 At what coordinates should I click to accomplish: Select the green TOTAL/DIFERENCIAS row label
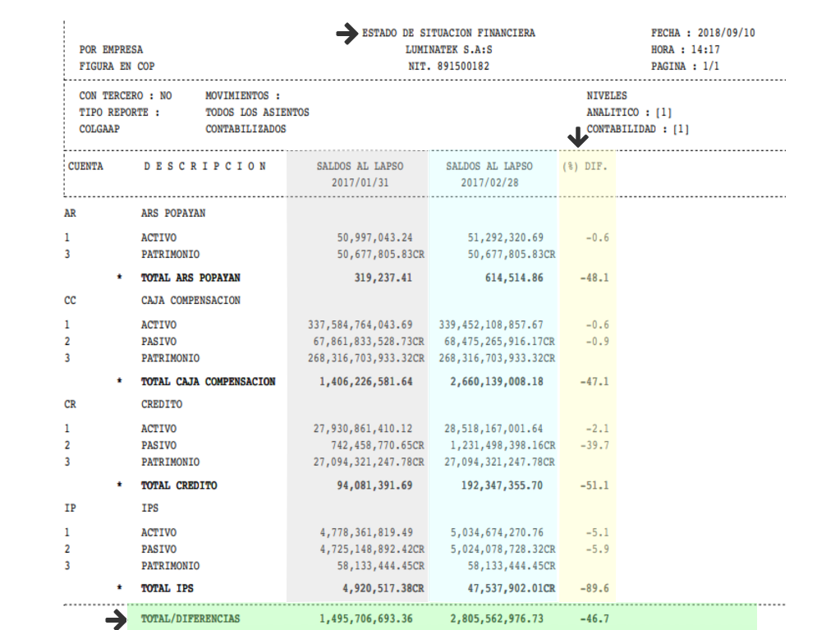pyautogui.click(x=190, y=619)
